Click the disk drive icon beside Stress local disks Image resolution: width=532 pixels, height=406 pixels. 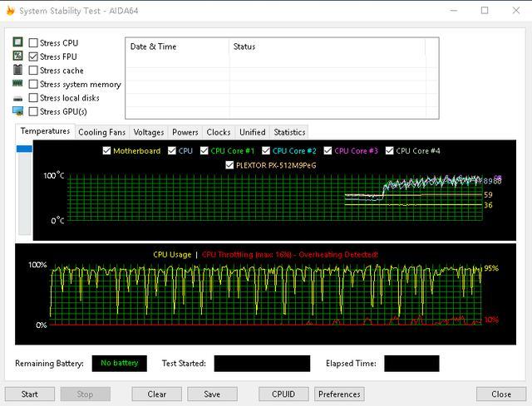click(17, 99)
